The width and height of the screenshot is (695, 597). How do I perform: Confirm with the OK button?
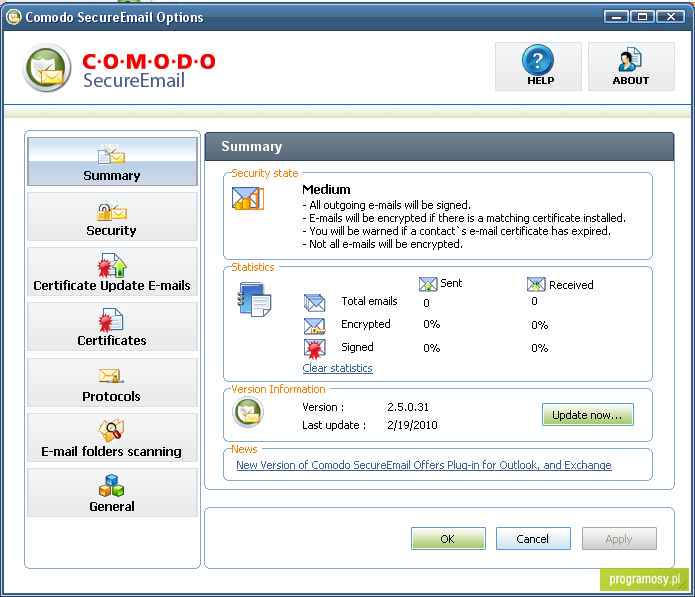(448, 538)
